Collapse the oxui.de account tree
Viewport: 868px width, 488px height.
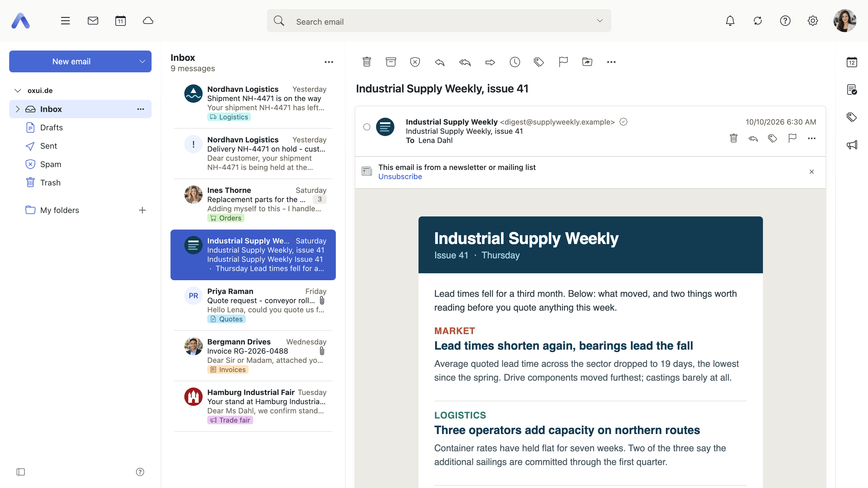click(x=18, y=91)
